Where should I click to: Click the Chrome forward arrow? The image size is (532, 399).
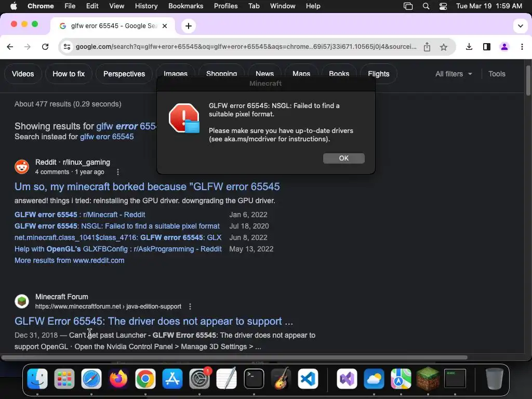tap(28, 47)
